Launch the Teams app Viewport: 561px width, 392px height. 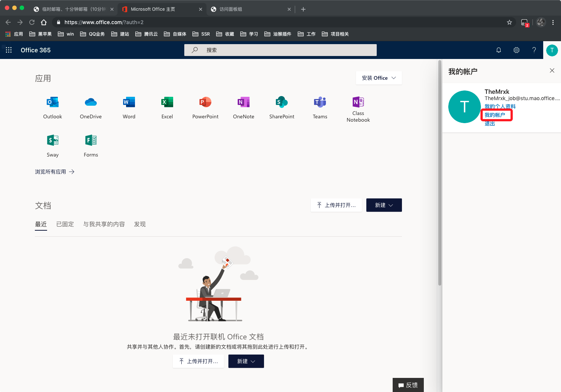point(320,108)
